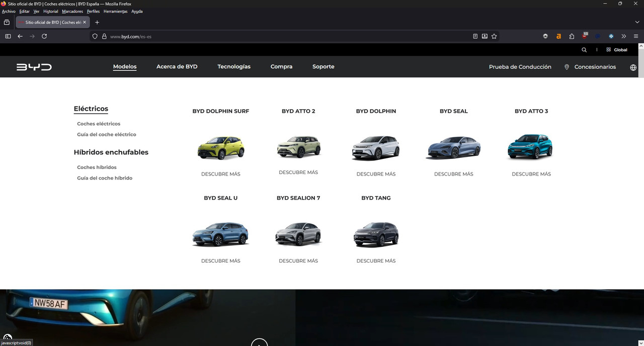This screenshot has width=644, height=346.
Task: Click Descubre más under BYD DOLPHIN SURF
Action: pyautogui.click(x=221, y=174)
